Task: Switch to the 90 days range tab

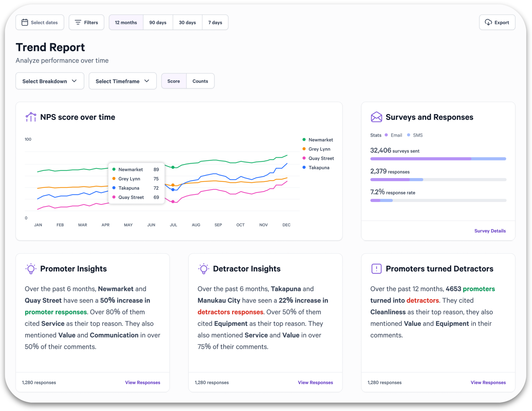Action: click(x=158, y=22)
